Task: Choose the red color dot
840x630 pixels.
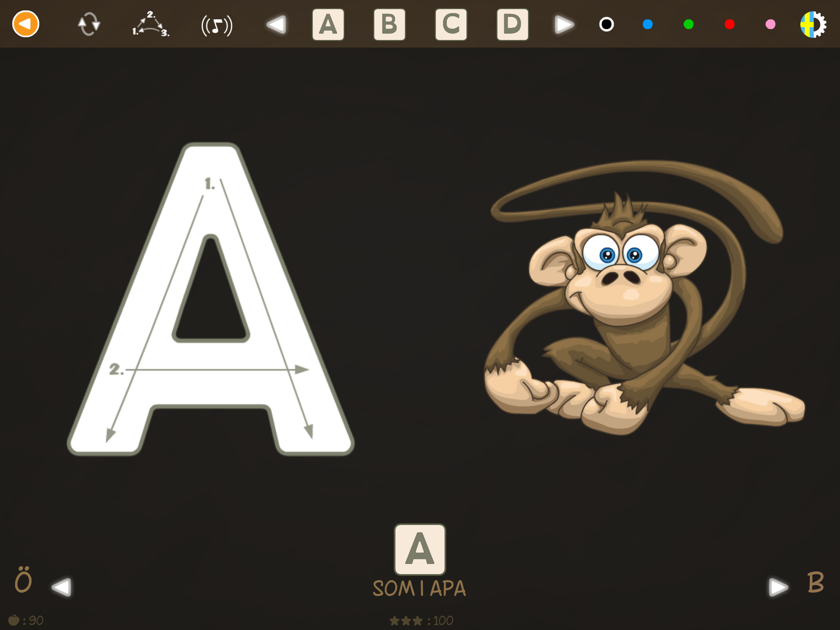Action: coord(729,24)
